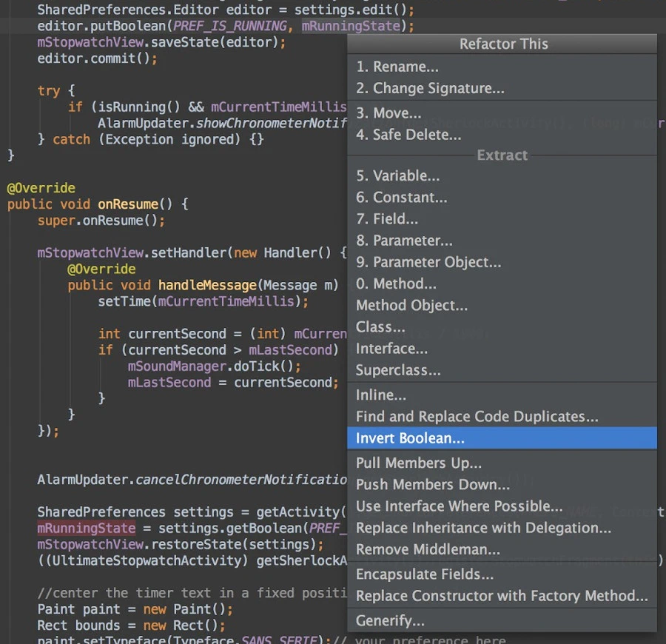The image size is (666, 644).
Task: Click editor.commit() line
Action: 97,58
